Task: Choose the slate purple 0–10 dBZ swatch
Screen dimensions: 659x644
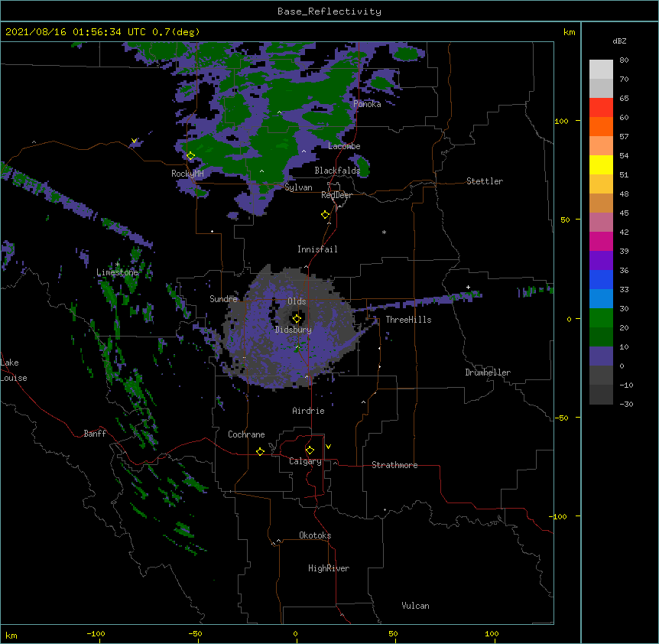Action: click(601, 356)
